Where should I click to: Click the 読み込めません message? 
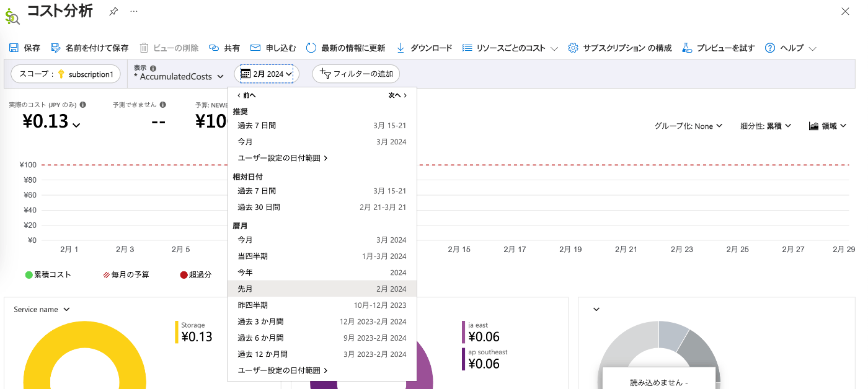(x=658, y=382)
